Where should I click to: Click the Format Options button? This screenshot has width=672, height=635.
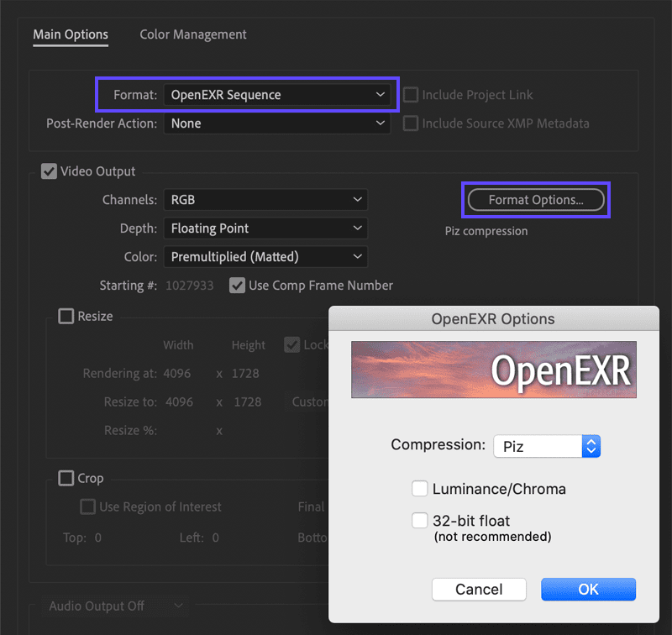click(x=535, y=200)
